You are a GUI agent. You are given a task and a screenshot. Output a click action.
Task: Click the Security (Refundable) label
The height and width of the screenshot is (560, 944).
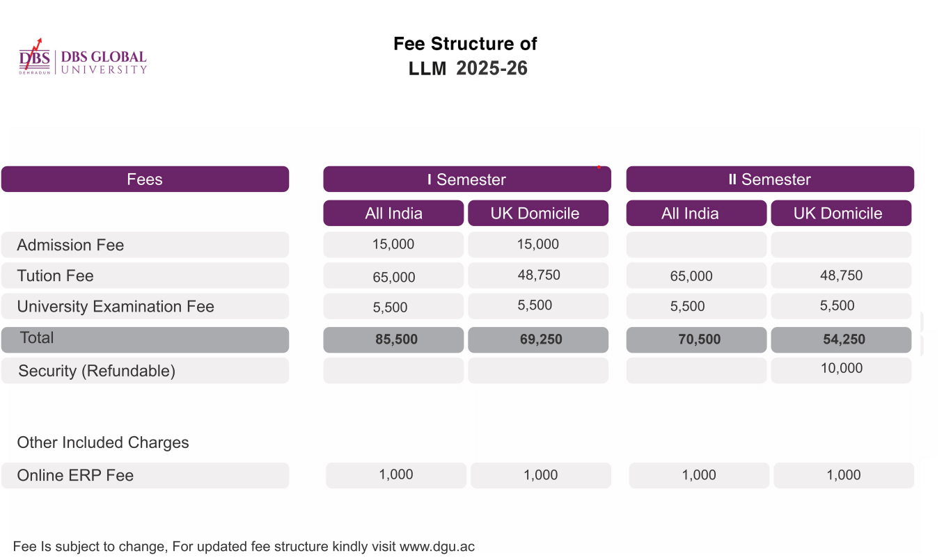point(97,371)
